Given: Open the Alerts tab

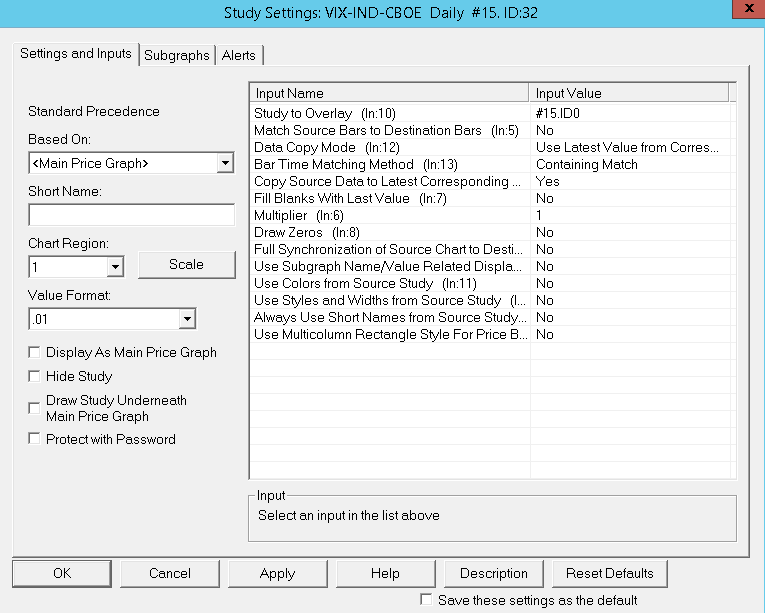Looking at the screenshot, I should tap(239, 56).
